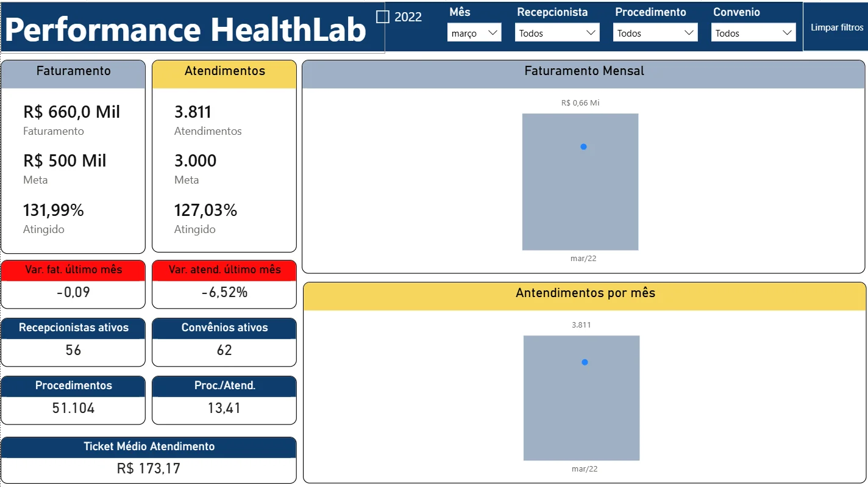The height and width of the screenshot is (488, 868).
Task: Click the 3.811 atendimentos value
Action: 193,112
